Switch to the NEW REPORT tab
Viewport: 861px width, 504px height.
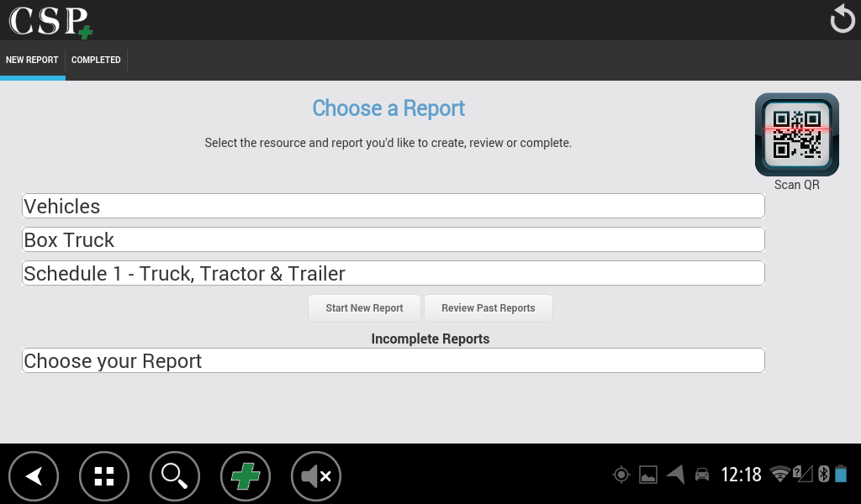tap(32, 60)
